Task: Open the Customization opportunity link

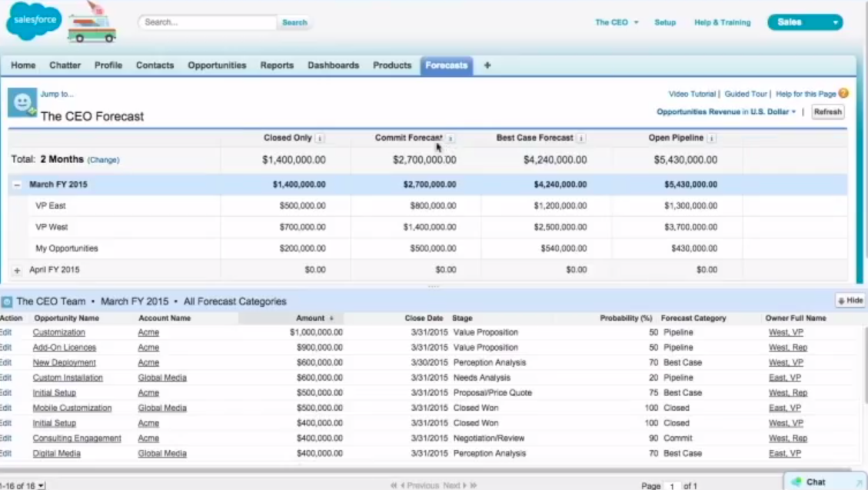Action: click(58, 332)
